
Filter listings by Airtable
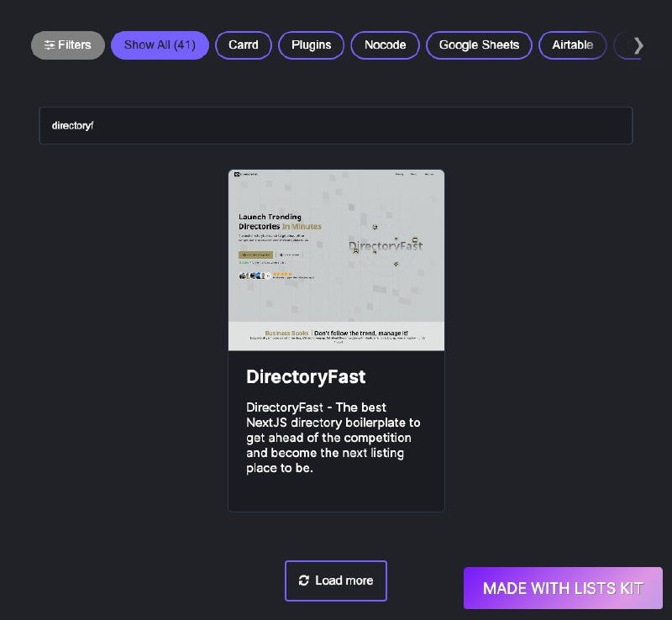pos(573,45)
